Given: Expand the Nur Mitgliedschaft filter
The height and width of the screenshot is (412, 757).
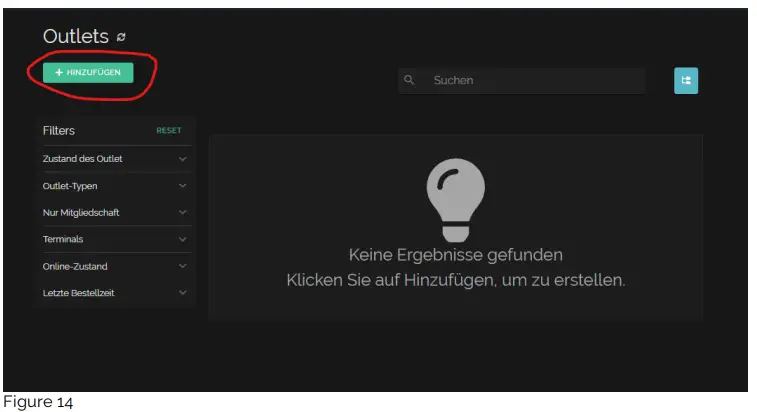Looking at the screenshot, I should (x=115, y=213).
